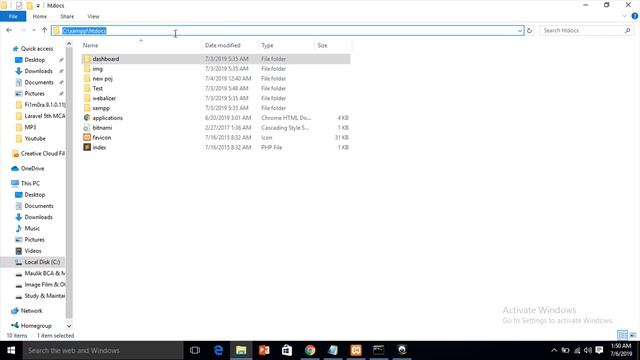Open the View ribbon tab
The height and width of the screenshot is (360, 640).
click(93, 16)
